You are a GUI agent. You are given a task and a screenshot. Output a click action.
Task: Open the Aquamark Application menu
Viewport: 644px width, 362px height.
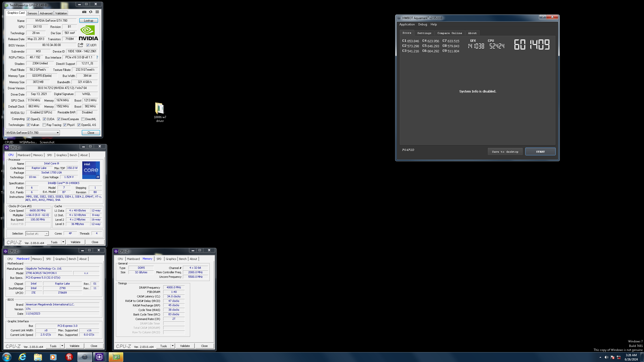pos(407,24)
